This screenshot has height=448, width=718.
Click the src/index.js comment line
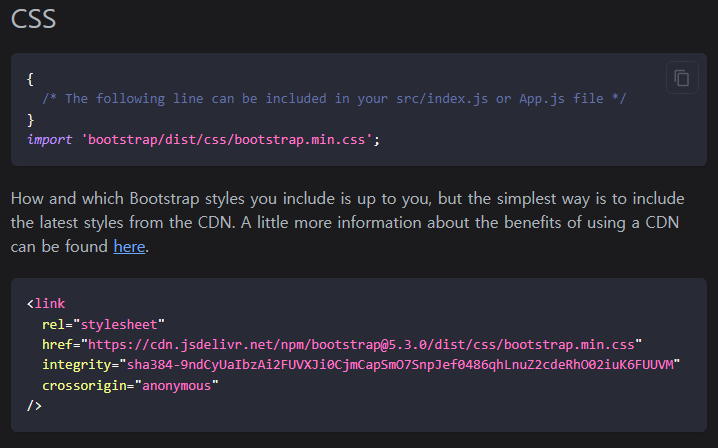(x=334, y=98)
